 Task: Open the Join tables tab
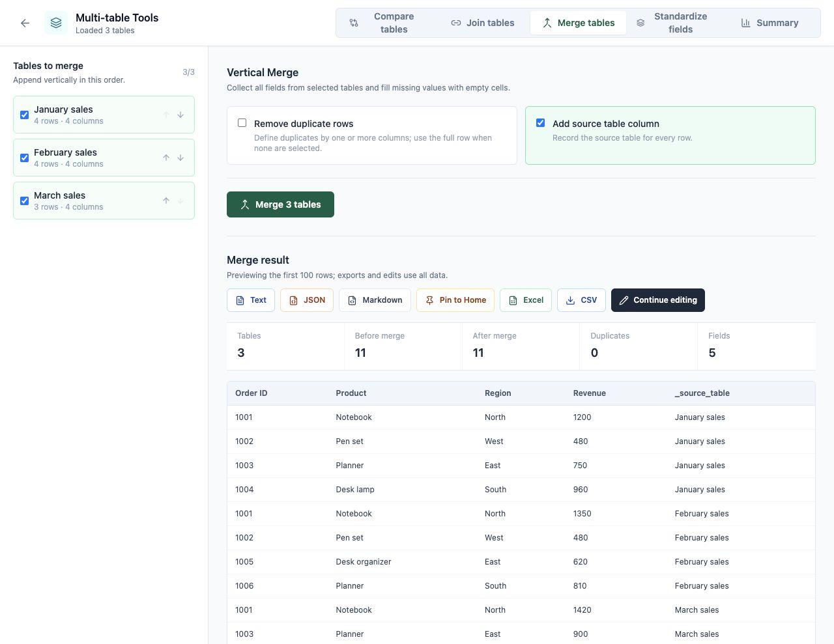pyautogui.click(x=483, y=23)
